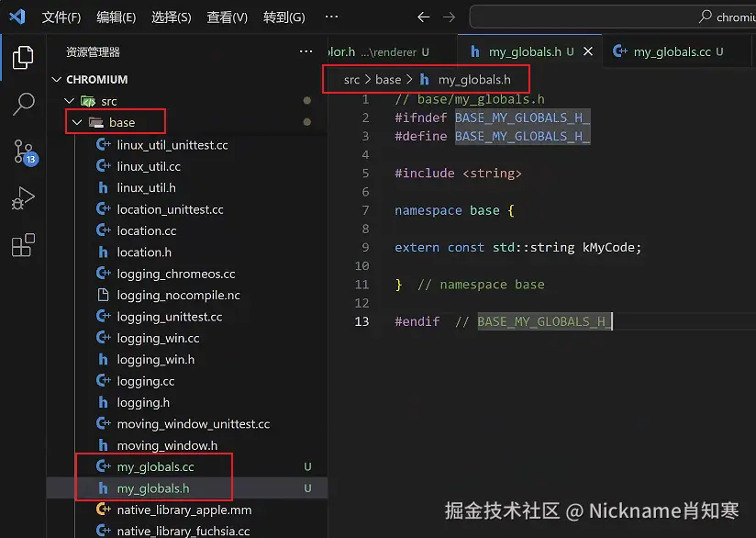
Task: Close the my_globals.h tab
Action: (588, 51)
